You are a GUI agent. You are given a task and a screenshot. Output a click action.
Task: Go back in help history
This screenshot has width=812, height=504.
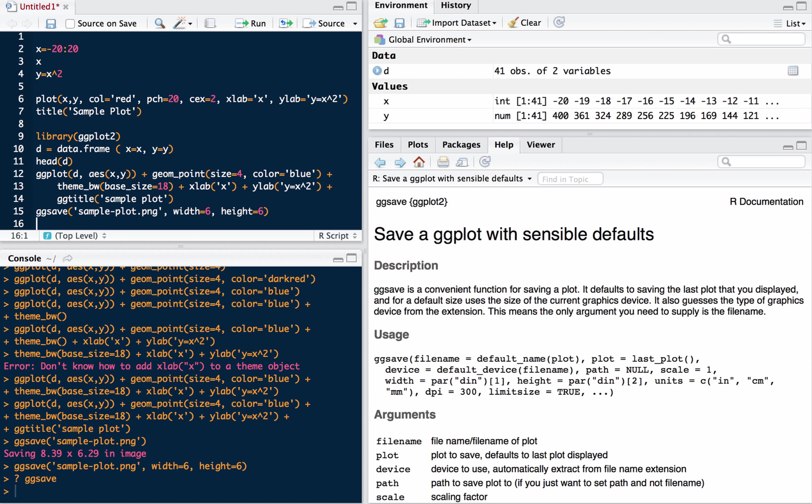[x=380, y=163]
